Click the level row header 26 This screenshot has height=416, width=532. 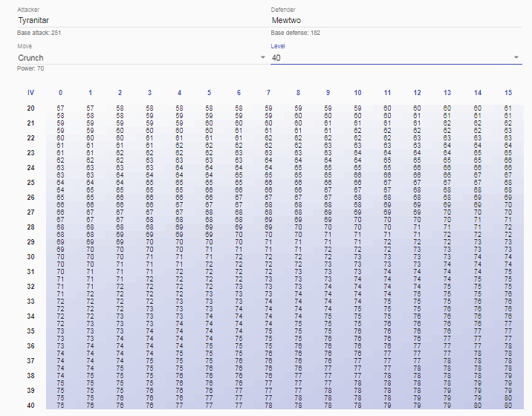31,198
